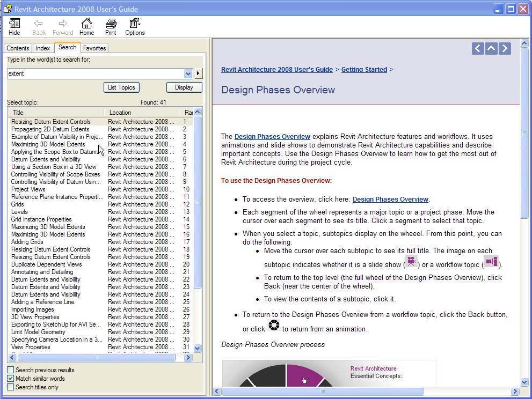Screen dimensions: 532x399
Task: Follow the Getting Started breadcrumb link
Action: point(364,70)
